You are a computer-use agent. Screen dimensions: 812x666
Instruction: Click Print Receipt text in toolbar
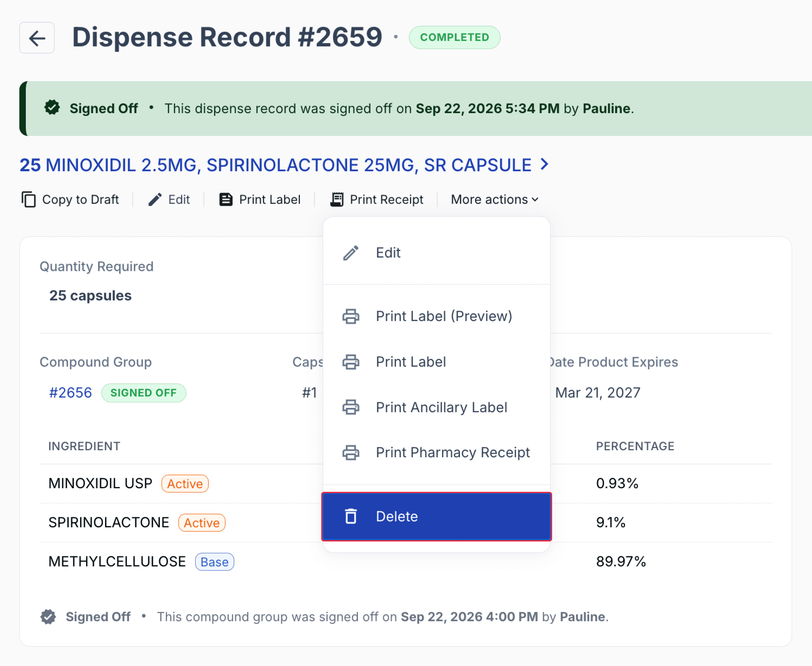387,199
